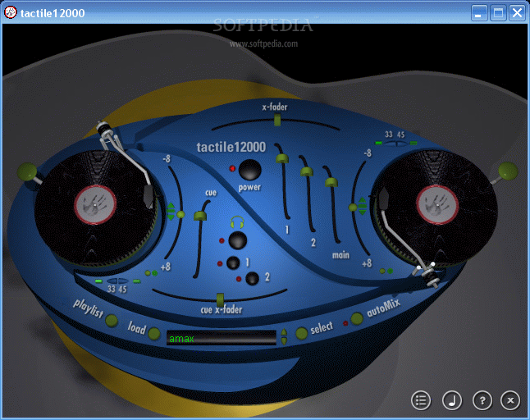The image size is (530, 420).
Task: Click the power button on the mixer
Action: (x=249, y=170)
